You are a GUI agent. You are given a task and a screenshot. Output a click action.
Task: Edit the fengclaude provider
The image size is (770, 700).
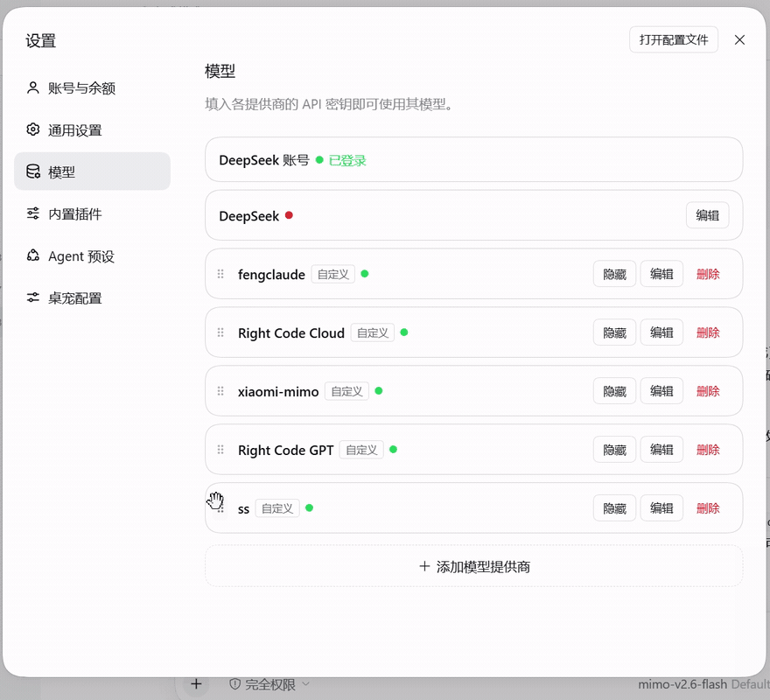tap(661, 274)
